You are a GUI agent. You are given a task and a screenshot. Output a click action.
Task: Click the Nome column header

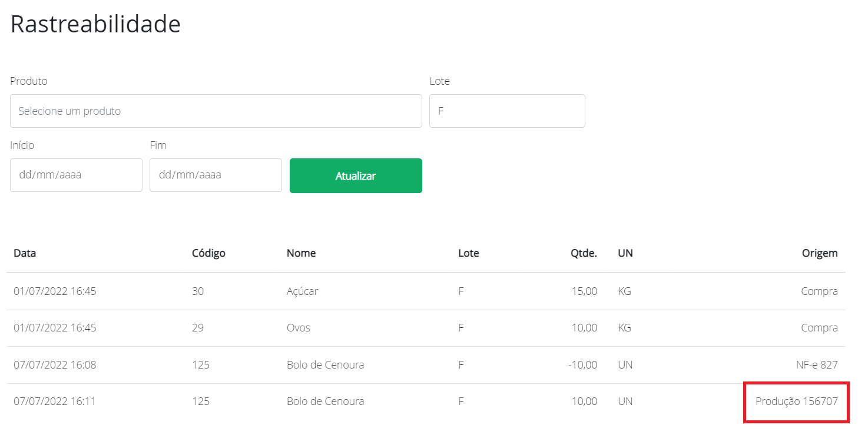(x=301, y=253)
